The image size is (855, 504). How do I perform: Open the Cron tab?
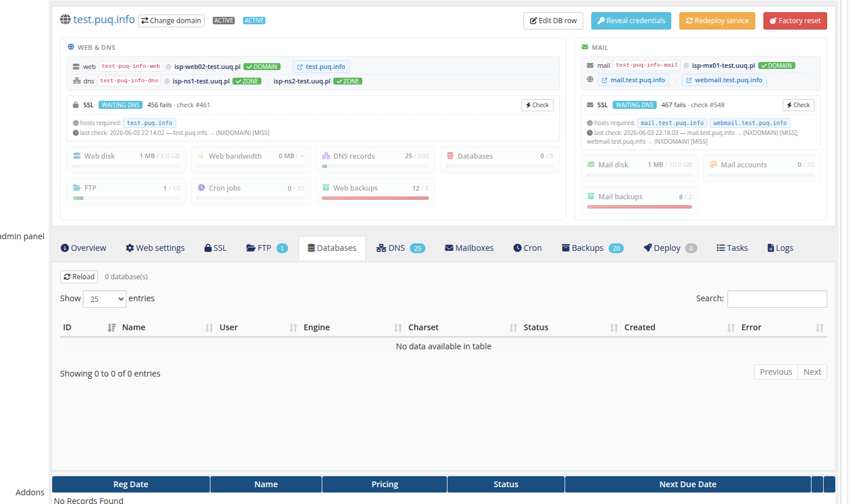[x=527, y=248]
